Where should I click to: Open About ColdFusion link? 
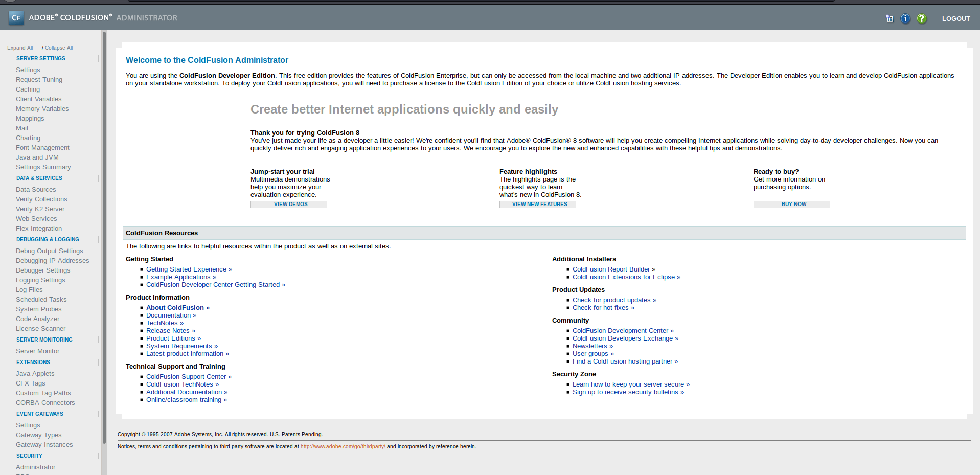tap(178, 308)
